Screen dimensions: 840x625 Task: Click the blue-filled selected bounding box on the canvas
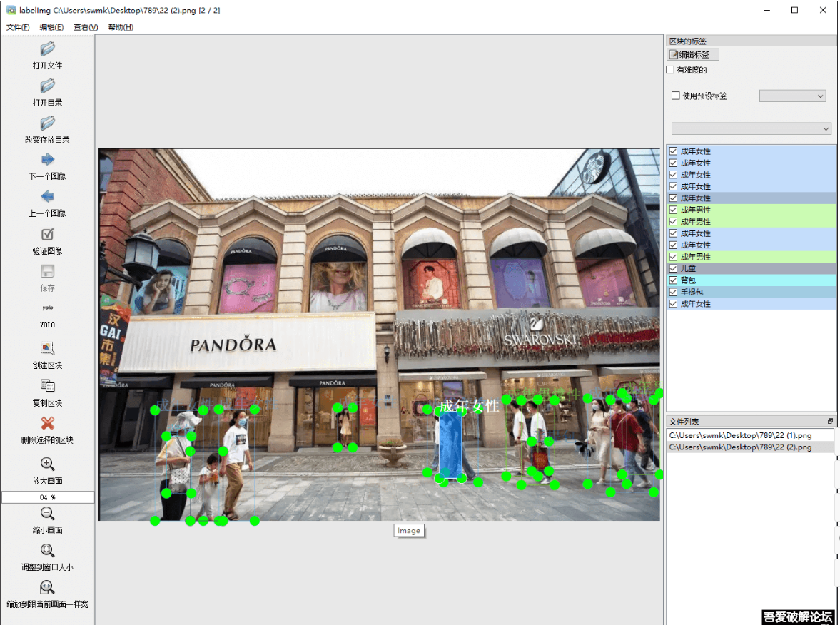pos(450,444)
